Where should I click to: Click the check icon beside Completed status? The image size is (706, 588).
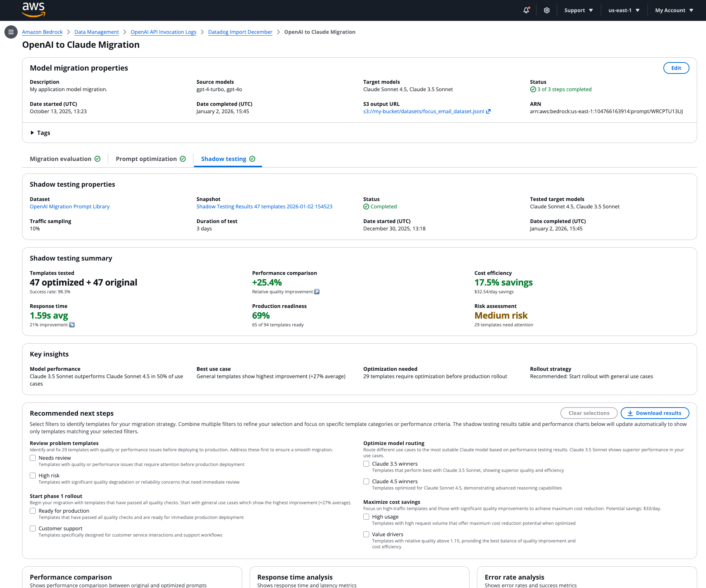(366, 207)
